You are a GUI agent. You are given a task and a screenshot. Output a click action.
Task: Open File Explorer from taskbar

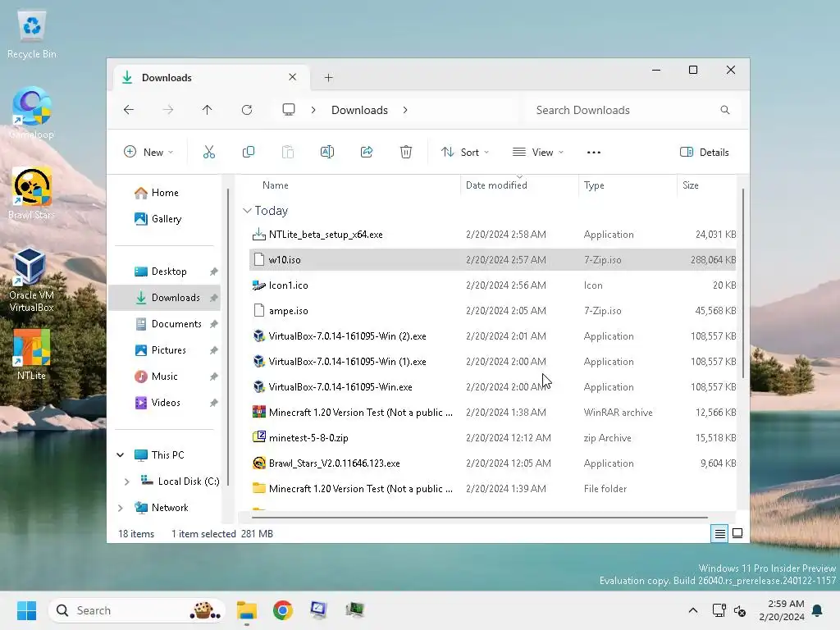247,610
